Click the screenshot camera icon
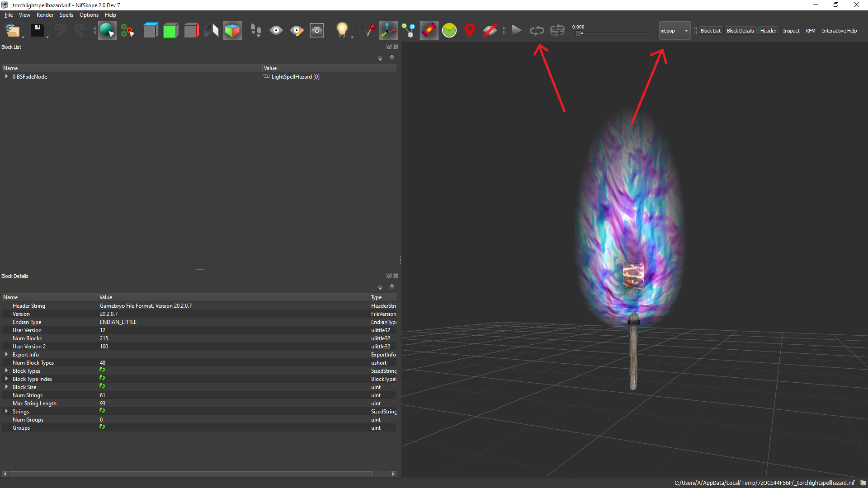Screen dimensions: 868x488 click(317, 31)
